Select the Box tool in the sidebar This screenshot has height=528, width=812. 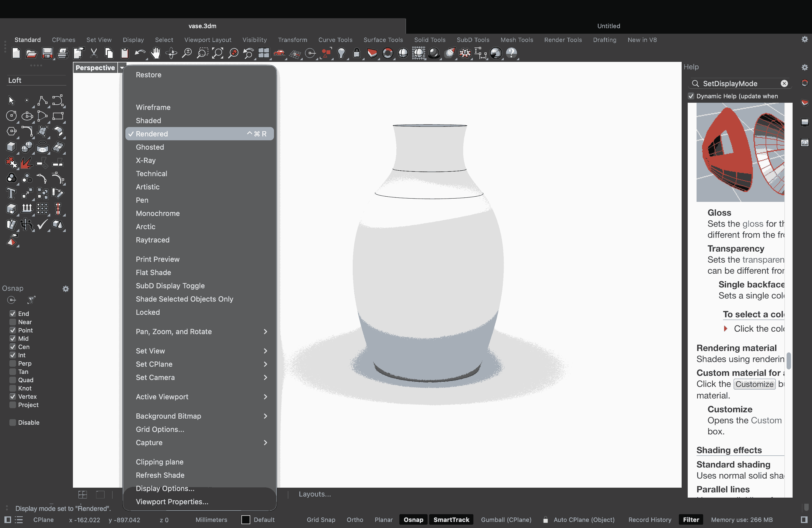(11, 147)
